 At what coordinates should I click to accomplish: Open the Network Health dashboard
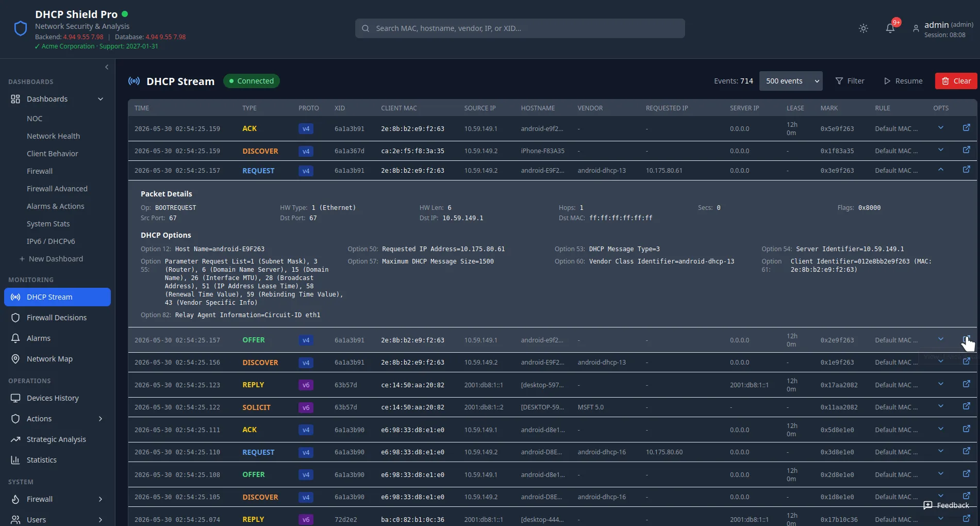[53, 136]
